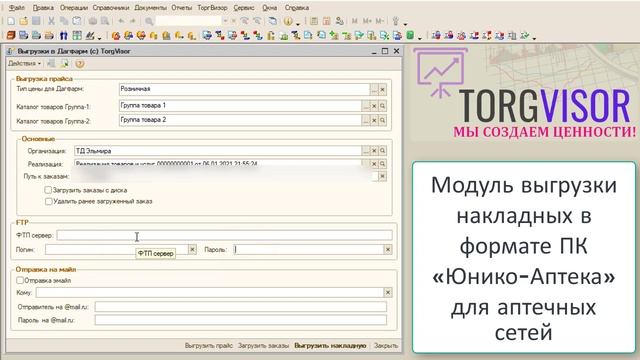Click the blue two-figures icon in second toolbar

tap(64, 36)
